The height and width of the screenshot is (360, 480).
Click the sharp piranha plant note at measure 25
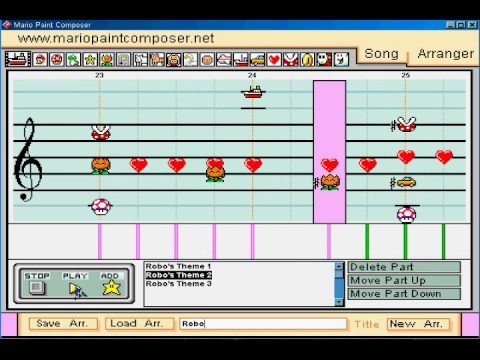coord(407,125)
